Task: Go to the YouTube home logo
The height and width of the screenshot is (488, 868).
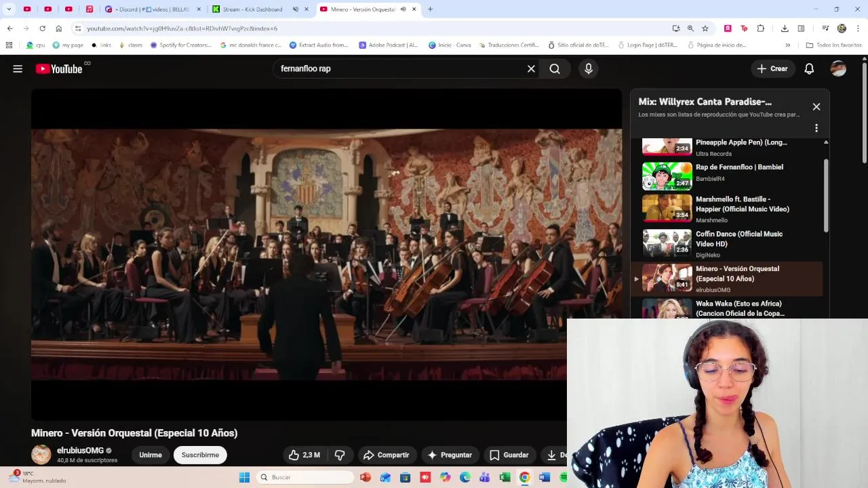Action: (x=59, y=68)
